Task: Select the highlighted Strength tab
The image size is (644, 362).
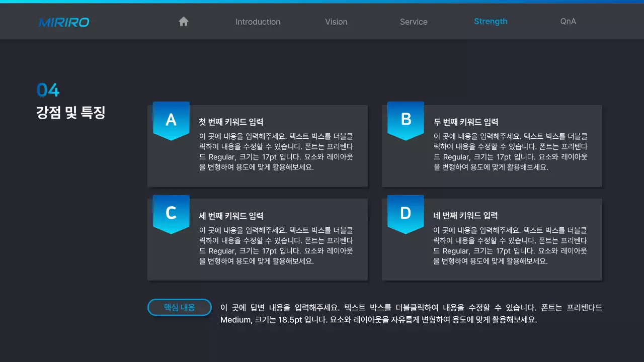Action: 491,21
